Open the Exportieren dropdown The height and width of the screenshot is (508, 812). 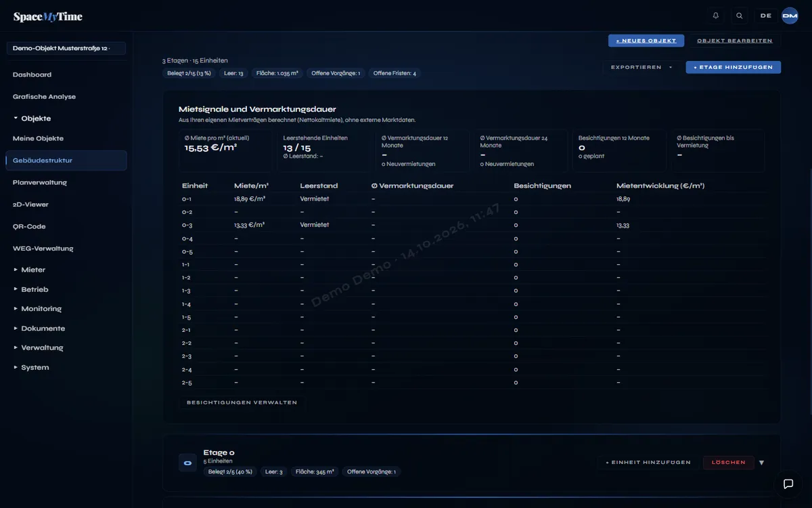click(641, 67)
